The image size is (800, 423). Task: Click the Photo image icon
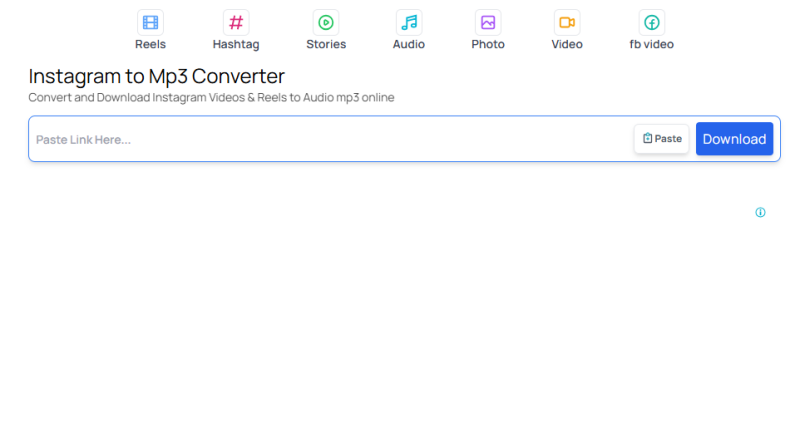point(488,22)
